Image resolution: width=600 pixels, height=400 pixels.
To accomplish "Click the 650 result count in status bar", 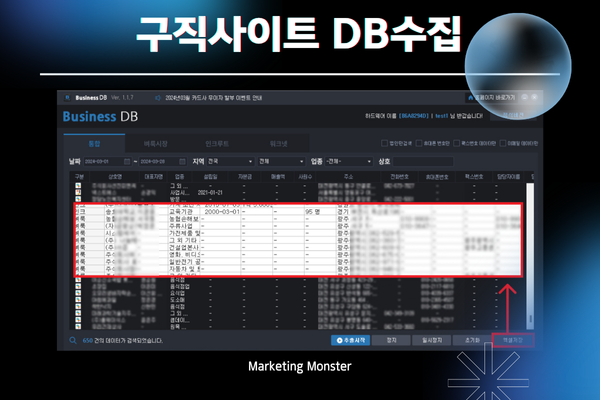I will (x=88, y=340).
